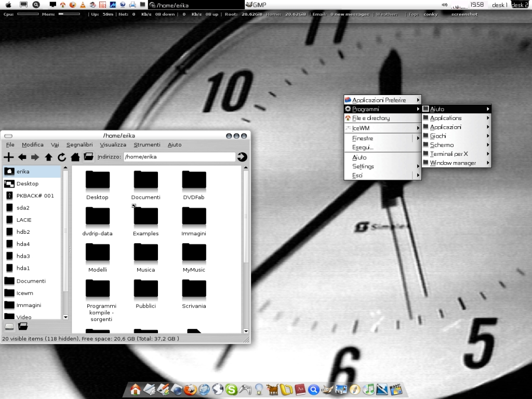Open the Modifica menu
This screenshot has width=532, height=399.
point(33,144)
